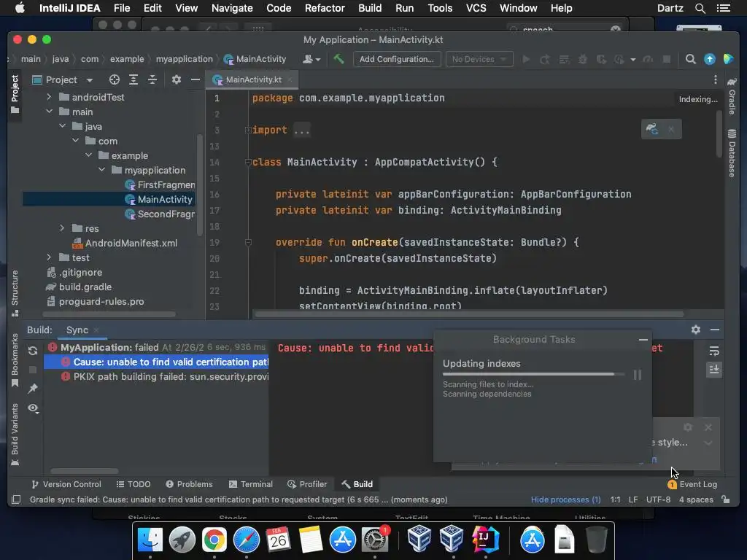747x560 pixels.
Task: Collapse the example package
Action: coord(88,155)
